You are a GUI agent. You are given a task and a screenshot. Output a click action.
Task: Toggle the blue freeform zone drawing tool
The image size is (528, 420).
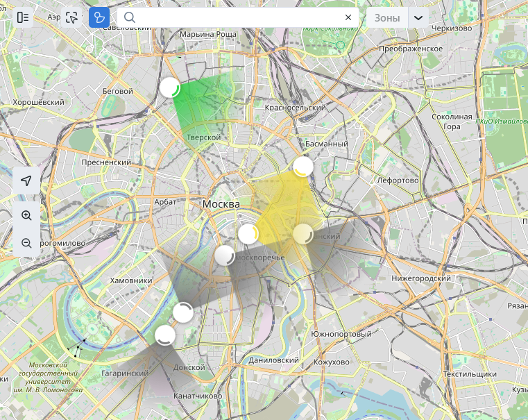(x=99, y=17)
